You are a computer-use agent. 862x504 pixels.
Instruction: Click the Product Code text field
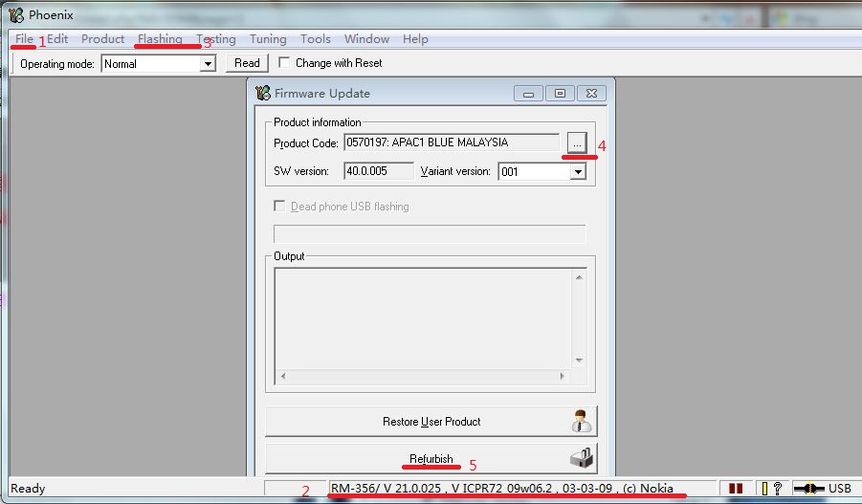[452, 142]
